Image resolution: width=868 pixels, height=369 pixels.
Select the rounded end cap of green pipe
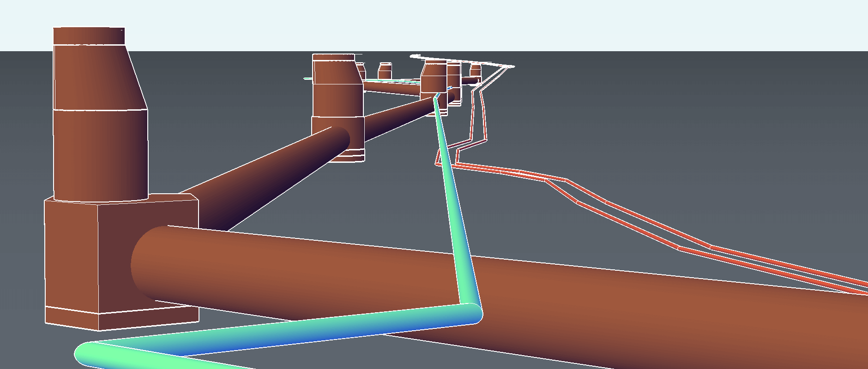(x=84, y=354)
